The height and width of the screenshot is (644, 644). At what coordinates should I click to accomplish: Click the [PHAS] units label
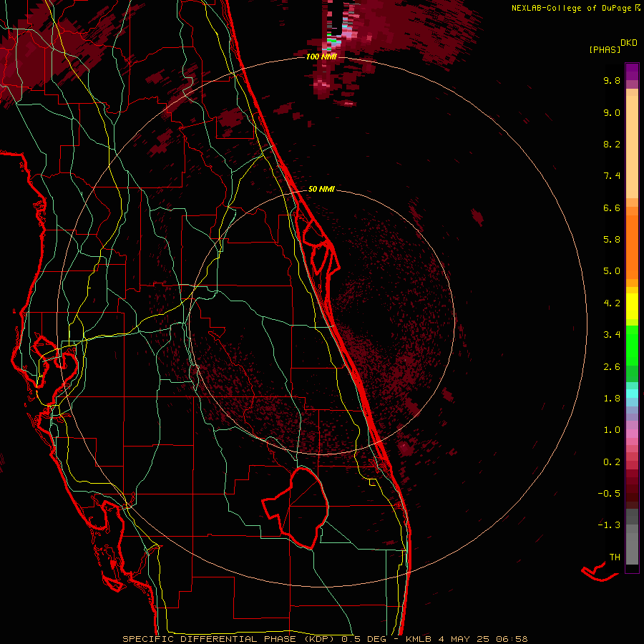[605, 49]
